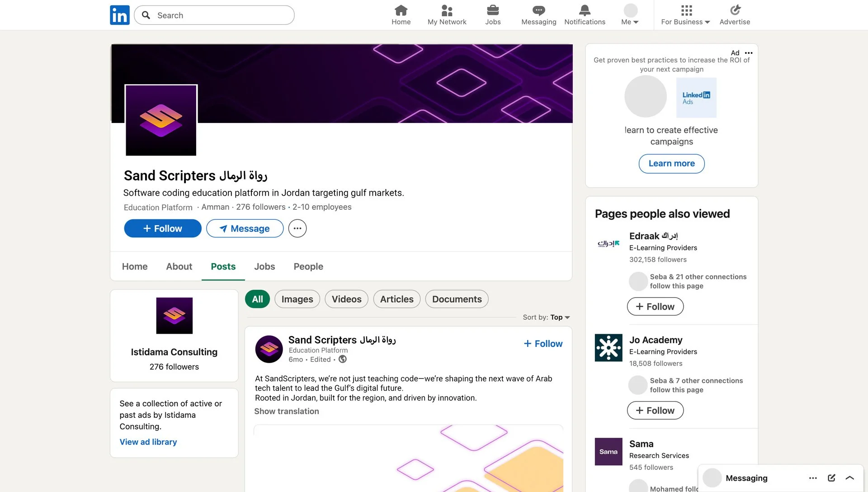Image resolution: width=868 pixels, height=492 pixels.
Task: Open the three-dot more options beside Message
Action: click(x=297, y=228)
